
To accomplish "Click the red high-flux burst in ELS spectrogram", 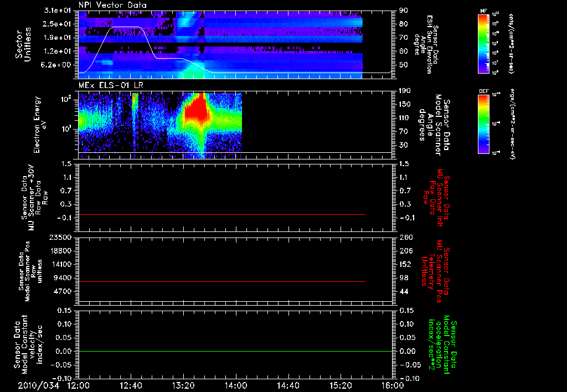I will tap(197, 109).
